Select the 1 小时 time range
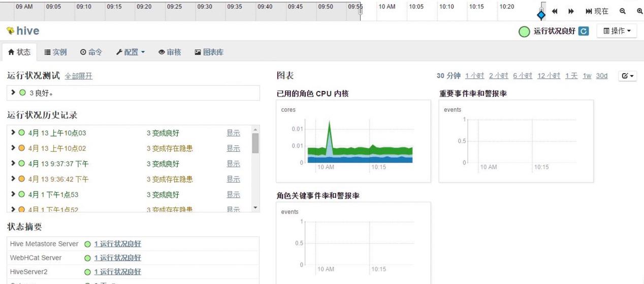644x284 pixels. click(474, 76)
